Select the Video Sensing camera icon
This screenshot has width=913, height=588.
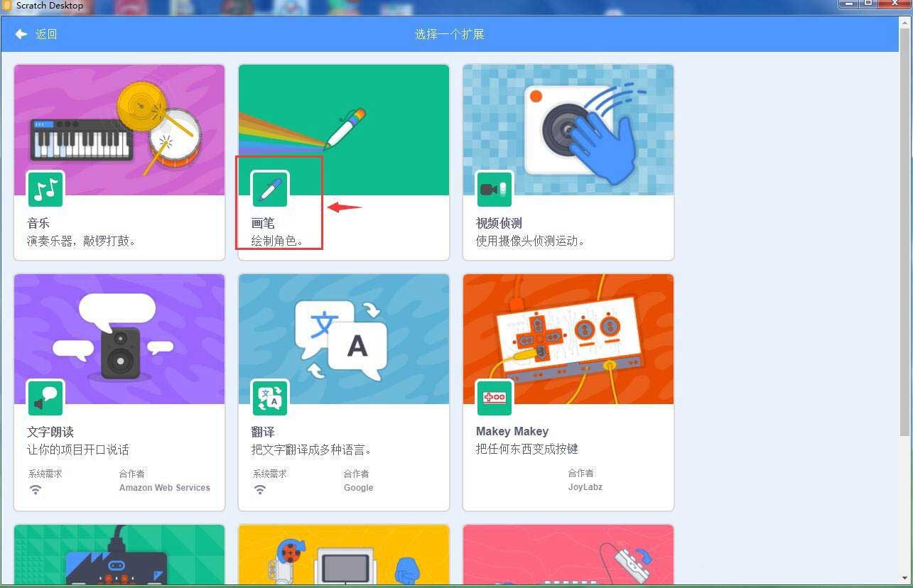tap(495, 189)
